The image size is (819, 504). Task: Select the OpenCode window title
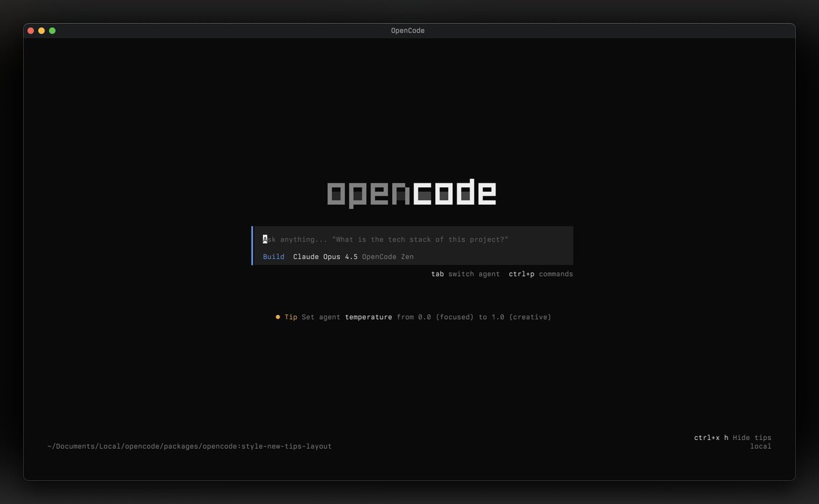(x=407, y=31)
